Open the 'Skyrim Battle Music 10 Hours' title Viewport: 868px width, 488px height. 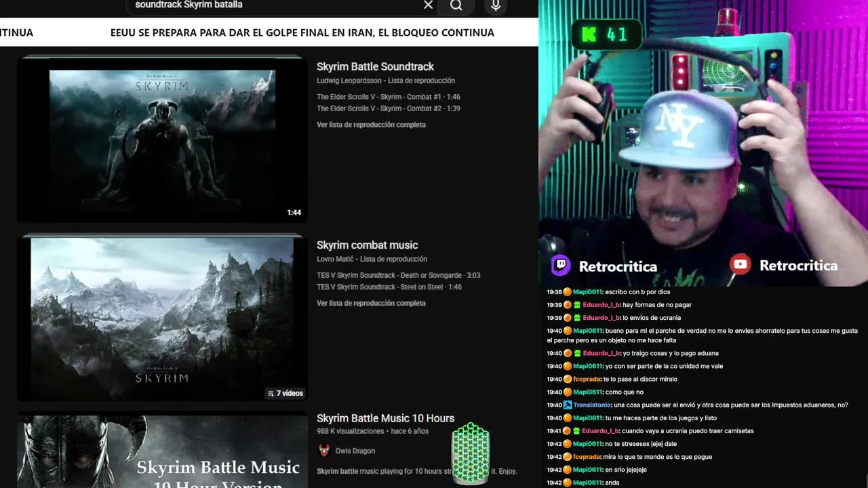385,418
